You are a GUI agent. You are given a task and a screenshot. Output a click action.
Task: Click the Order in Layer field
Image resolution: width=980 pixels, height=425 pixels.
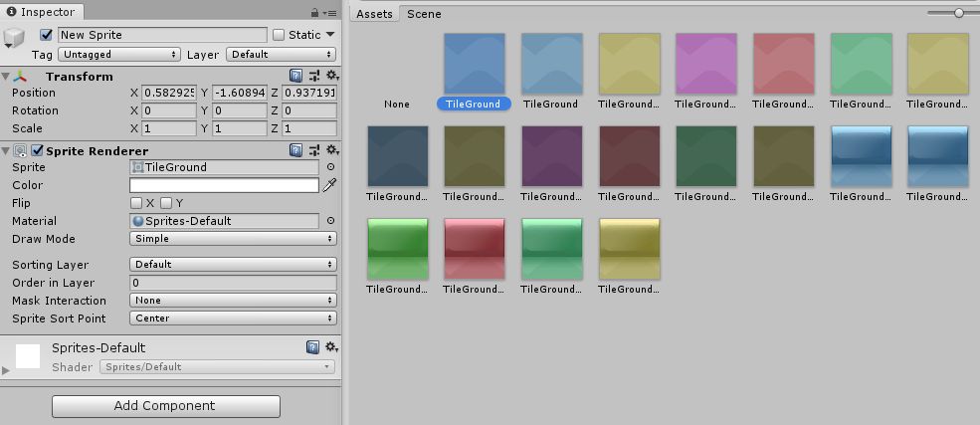coord(233,283)
